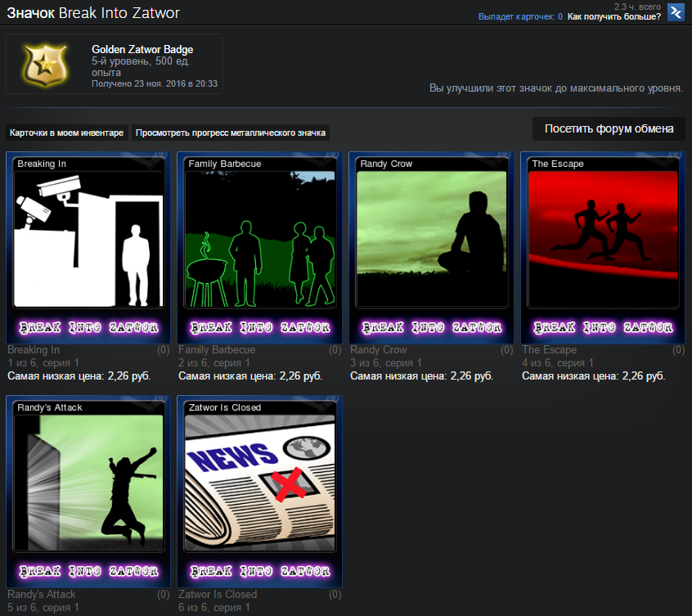The height and width of the screenshot is (616, 692).
Task: Click 'Family Barbecue' caption below second card
Action: pyautogui.click(x=217, y=350)
